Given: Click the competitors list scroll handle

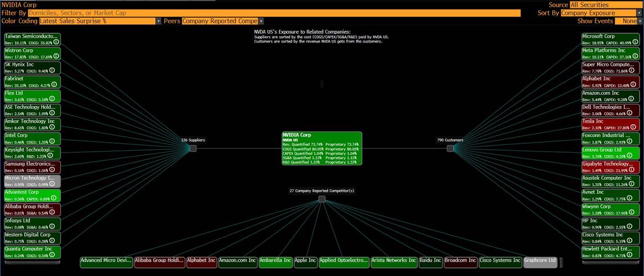Looking at the screenshot, I should point(561,262).
